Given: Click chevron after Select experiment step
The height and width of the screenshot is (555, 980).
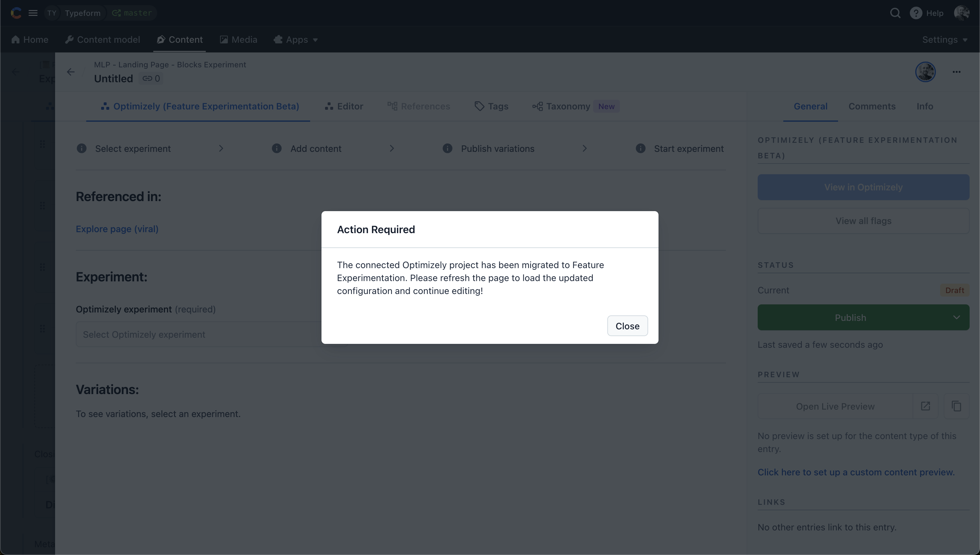Looking at the screenshot, I should (221, 148).
